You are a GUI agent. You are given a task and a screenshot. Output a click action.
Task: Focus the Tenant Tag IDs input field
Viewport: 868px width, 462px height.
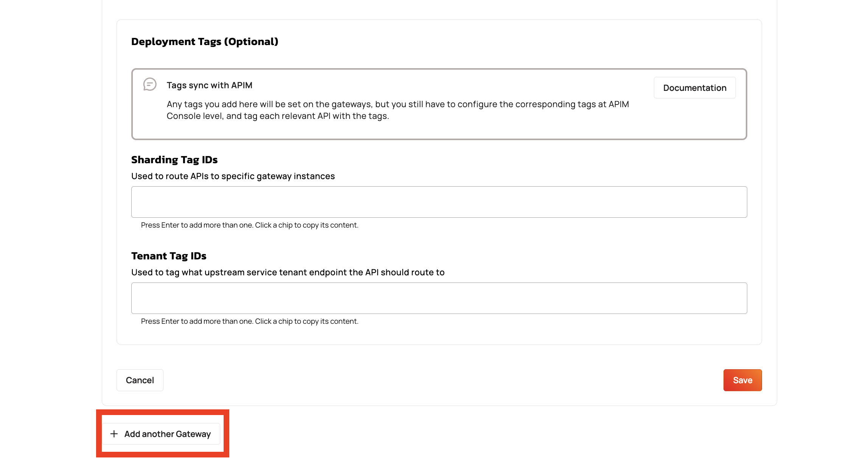click(439, 298)
